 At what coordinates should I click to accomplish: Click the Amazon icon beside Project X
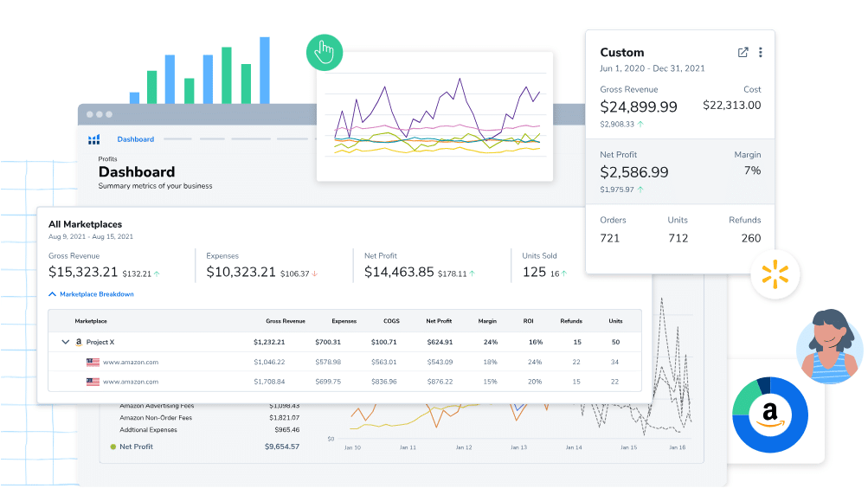[79, 342]
